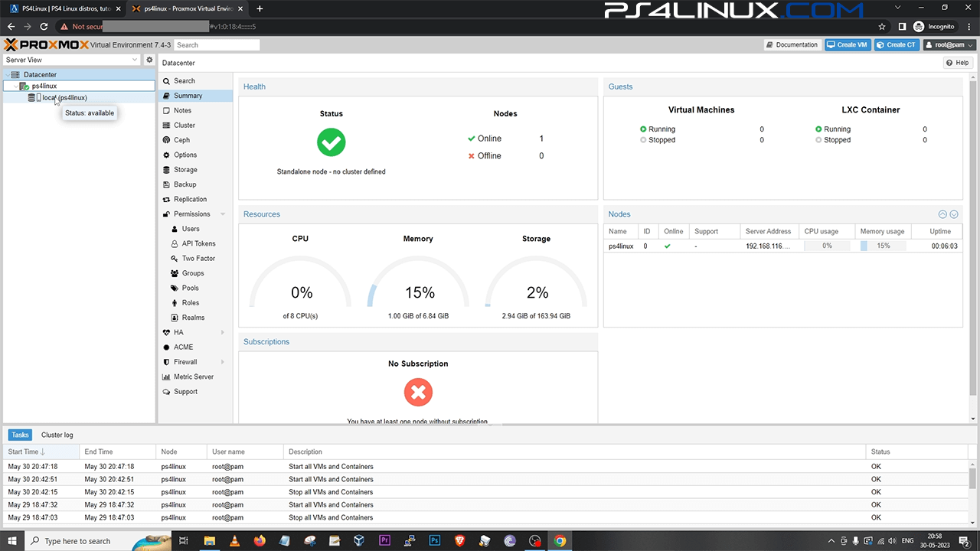Bookmark this page star icon

coord(882,26)
